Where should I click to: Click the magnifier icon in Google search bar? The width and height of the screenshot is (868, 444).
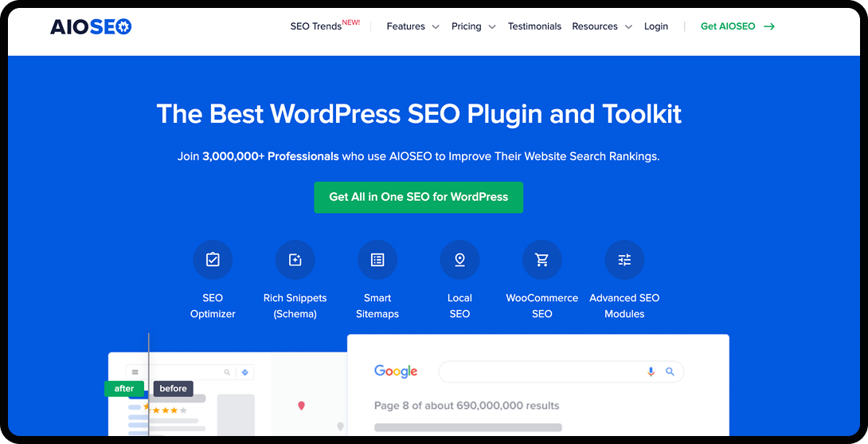tap(670, 371)
